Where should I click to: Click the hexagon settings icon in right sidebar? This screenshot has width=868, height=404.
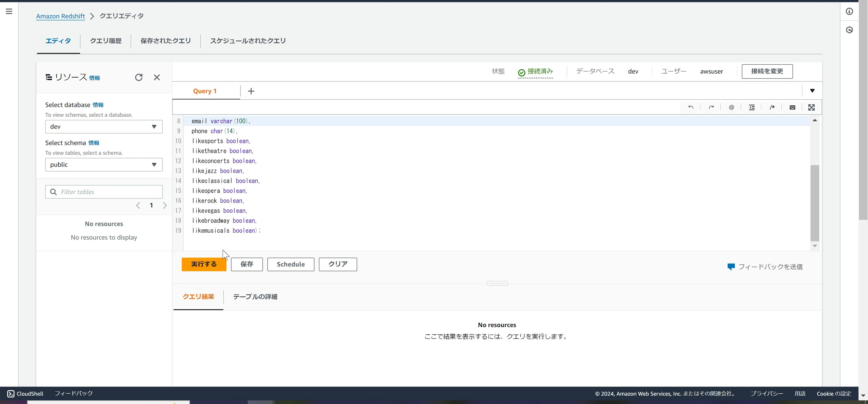[849, 30]
